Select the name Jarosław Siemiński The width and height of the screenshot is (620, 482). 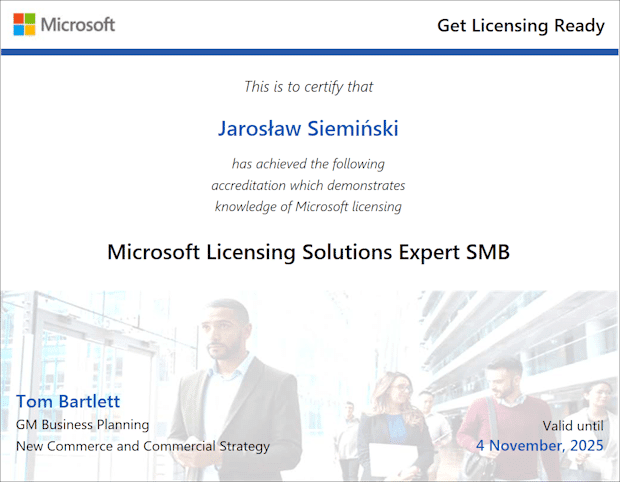(308, 129)
